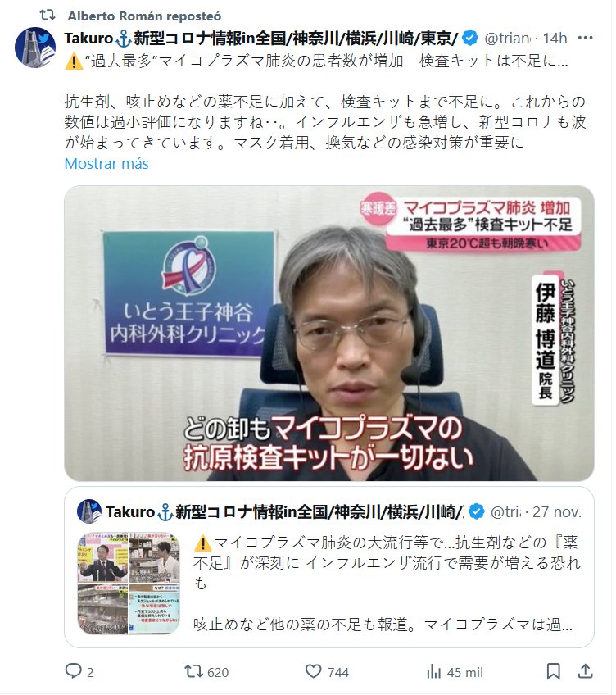
Task: Open Takuro display name in main tweet
Action: (261, 39)
